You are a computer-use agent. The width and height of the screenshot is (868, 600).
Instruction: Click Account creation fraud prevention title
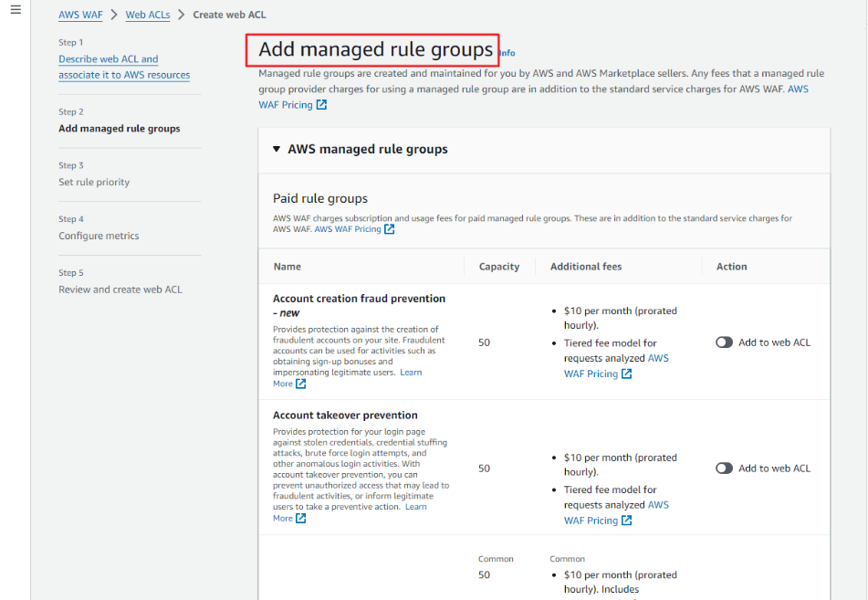point(359,305)
